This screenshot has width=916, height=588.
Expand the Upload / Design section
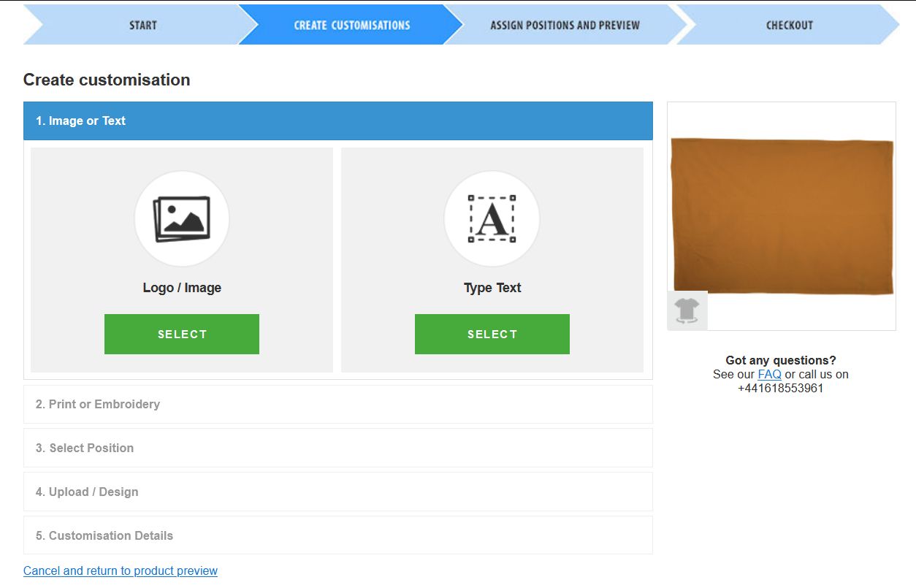[x=337, y=492]
